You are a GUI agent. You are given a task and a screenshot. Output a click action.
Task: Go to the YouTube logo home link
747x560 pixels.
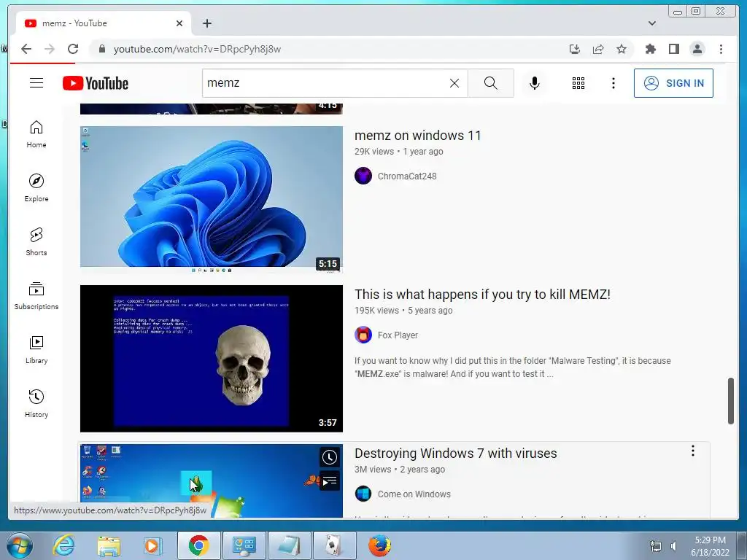[96, 83]
